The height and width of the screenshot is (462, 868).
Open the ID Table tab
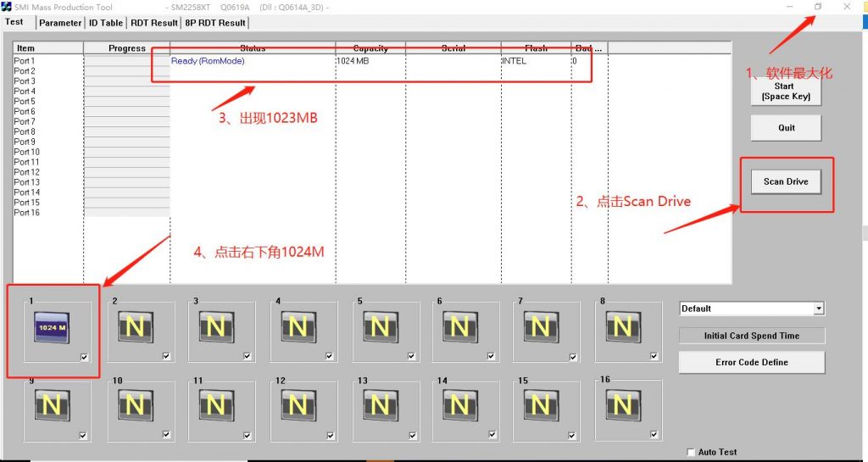point(106,23)
